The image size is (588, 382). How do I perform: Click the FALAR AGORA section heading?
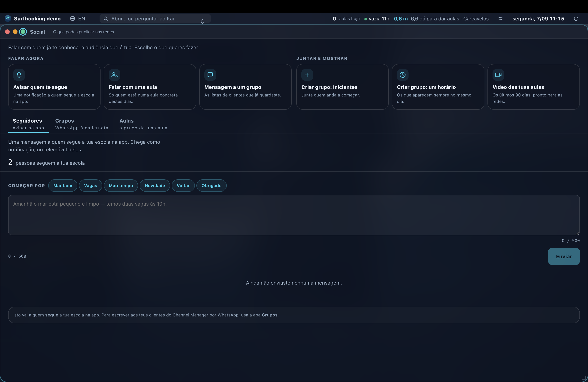click(26, 58)
